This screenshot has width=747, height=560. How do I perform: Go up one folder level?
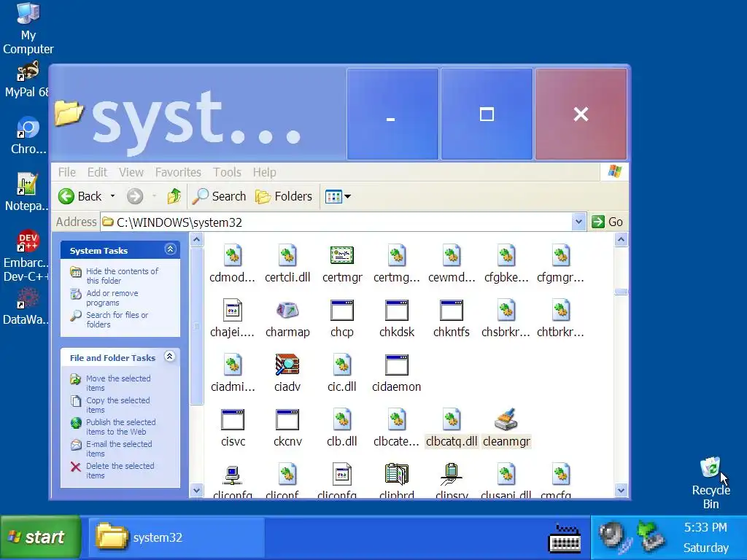point(174,196)
